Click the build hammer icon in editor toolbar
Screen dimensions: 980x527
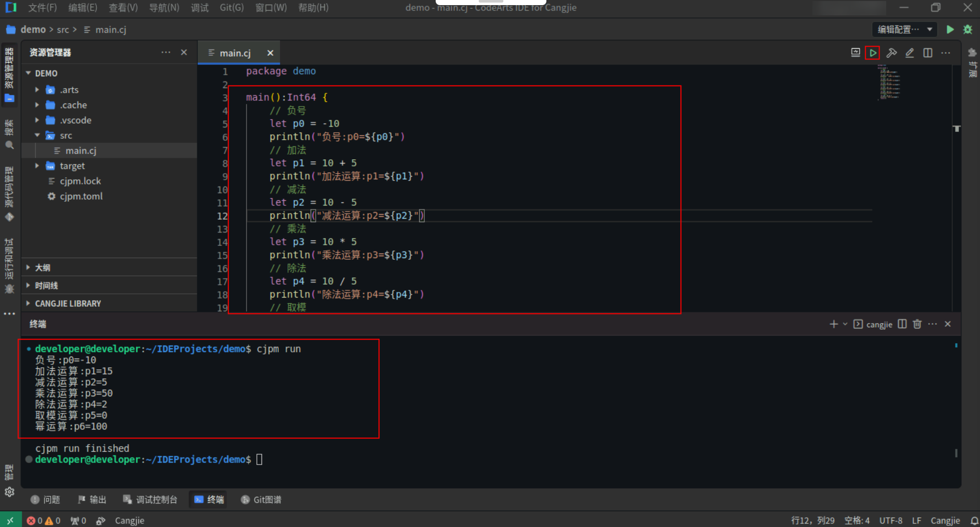[891, 53]
